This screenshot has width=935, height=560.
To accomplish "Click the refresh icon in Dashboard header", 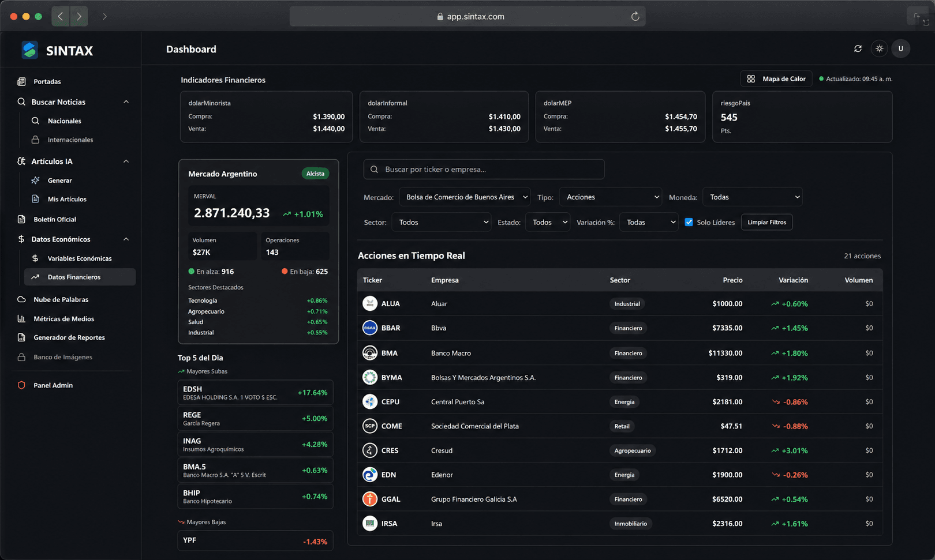I will click(858, 48).
